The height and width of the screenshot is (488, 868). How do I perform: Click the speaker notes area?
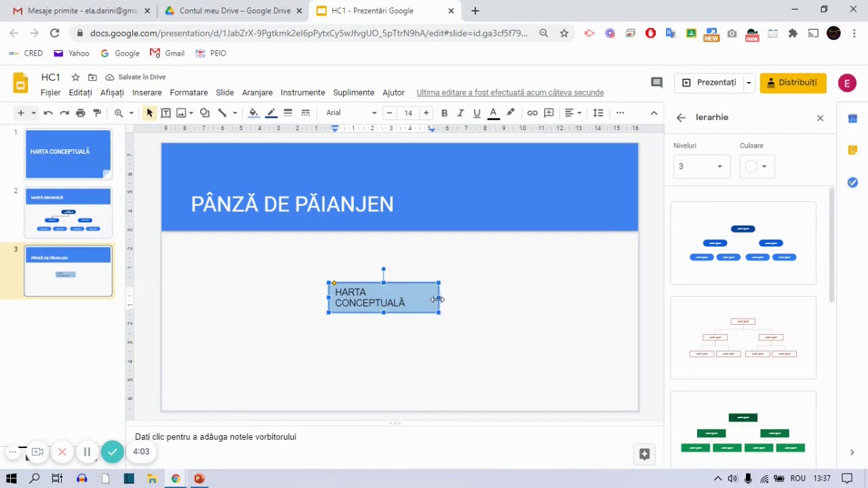(393, 437)
